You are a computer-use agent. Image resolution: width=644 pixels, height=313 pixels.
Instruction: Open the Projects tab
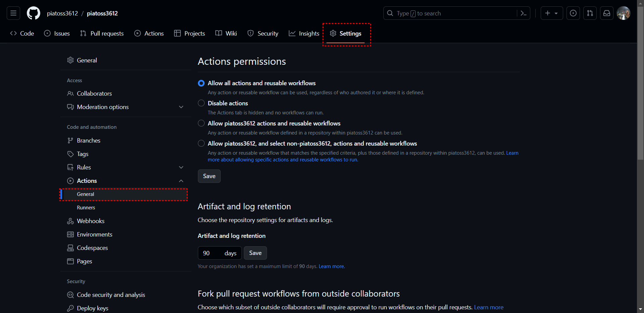point(190,34)
